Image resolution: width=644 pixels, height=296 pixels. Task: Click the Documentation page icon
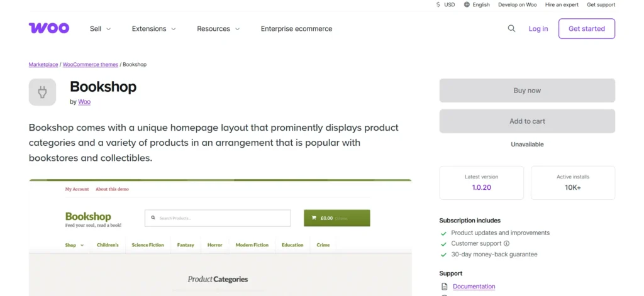pyautogui.click(x=445, y=287)
